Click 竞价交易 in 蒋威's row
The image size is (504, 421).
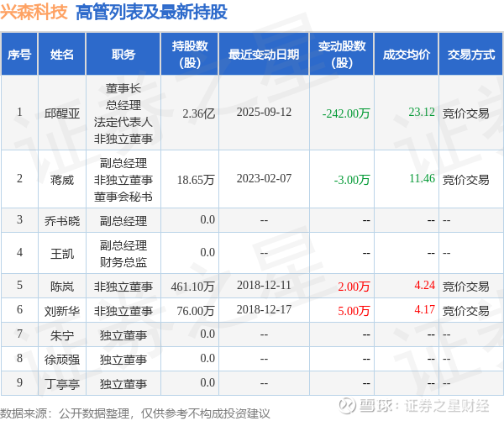(465, 180)
